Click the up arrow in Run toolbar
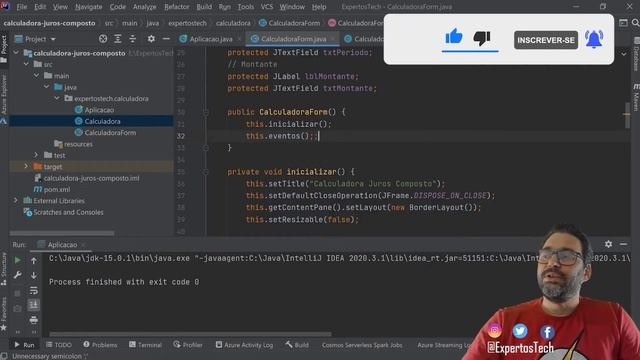This screenshot has height=360, width=640. tap(33, 260)
